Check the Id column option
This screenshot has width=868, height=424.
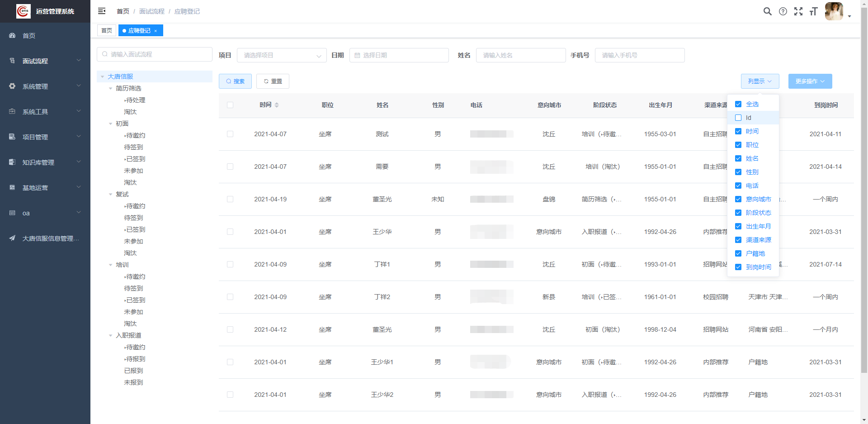click(738, 117)
